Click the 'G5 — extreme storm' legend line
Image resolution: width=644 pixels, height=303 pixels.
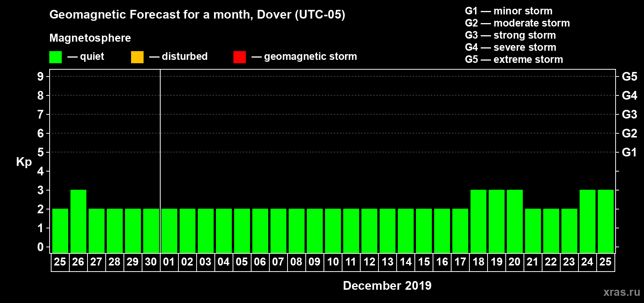coord(514,59)
